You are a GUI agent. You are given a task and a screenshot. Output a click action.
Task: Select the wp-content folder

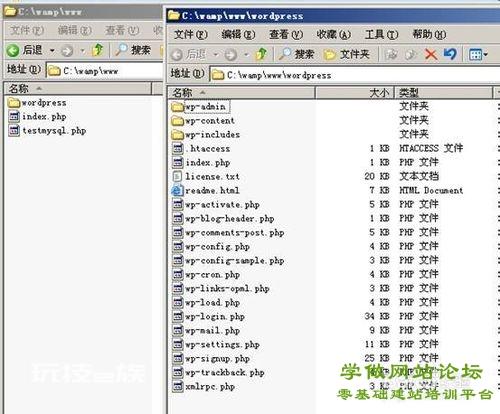click(203, 121)
